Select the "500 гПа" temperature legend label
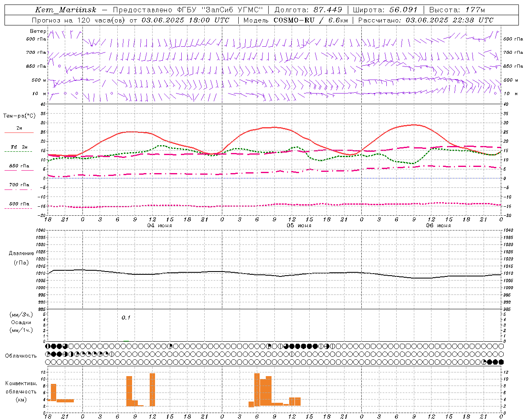This screenshot has height=420, width=525. pos(19,204)
